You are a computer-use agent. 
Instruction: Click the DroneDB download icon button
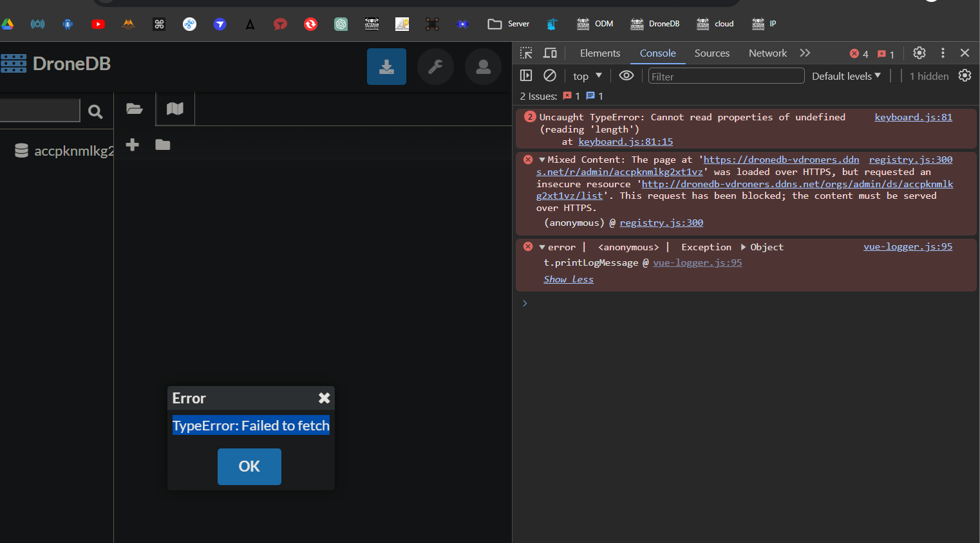[x=386, y=66]
